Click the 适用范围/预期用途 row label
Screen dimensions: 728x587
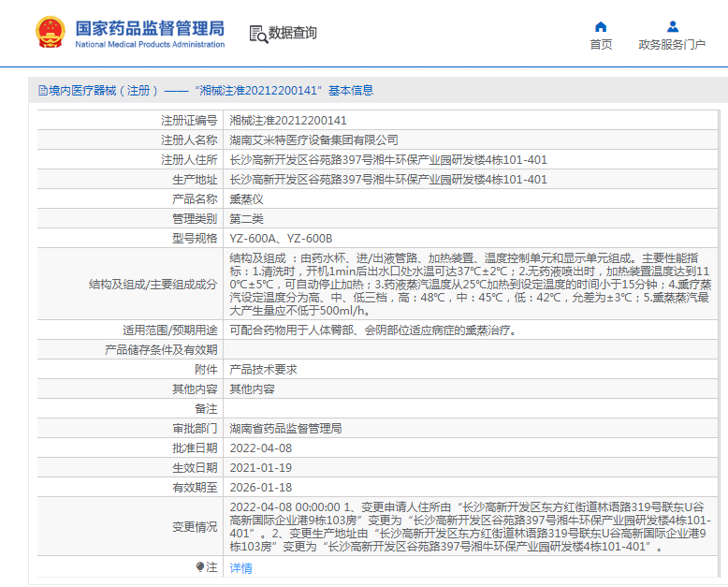click(x=170, y=330)
